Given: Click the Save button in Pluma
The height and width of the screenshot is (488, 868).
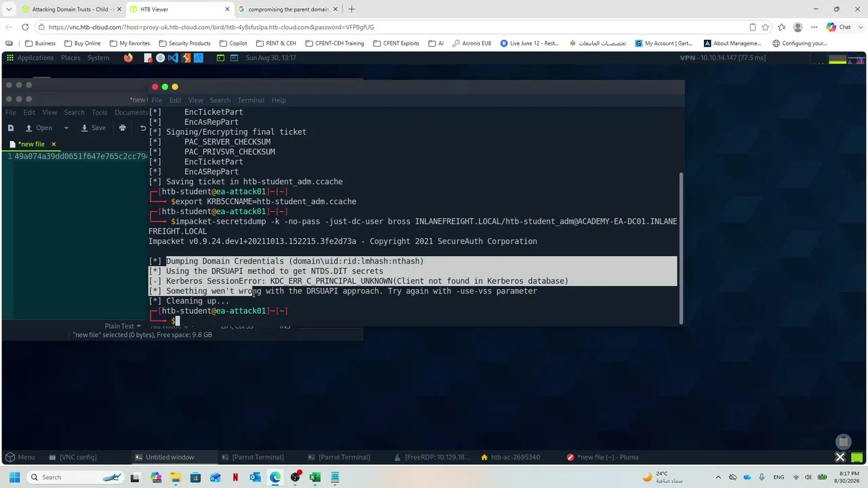Looking at the screenshot, I should 94,128.
